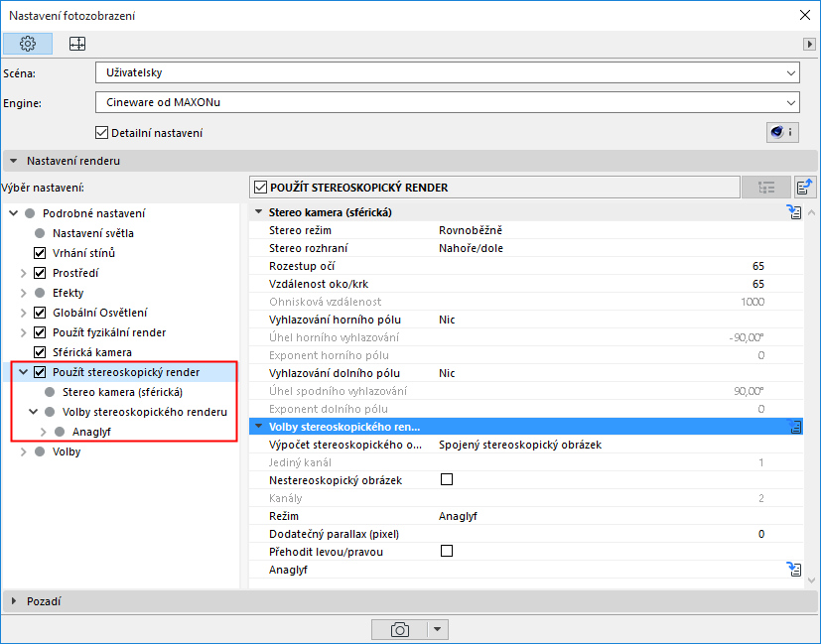Open render button dropdown arrow
Screen dimensions: 821x644
[438, 630]
